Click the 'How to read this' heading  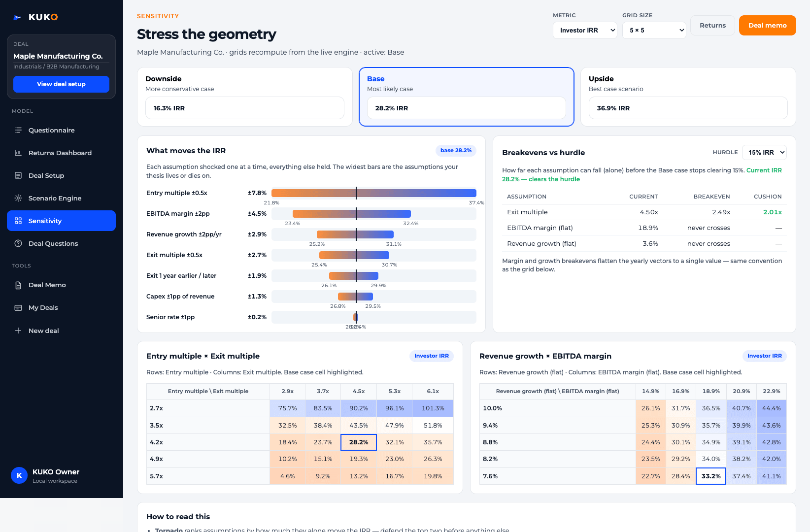[178, 517]
